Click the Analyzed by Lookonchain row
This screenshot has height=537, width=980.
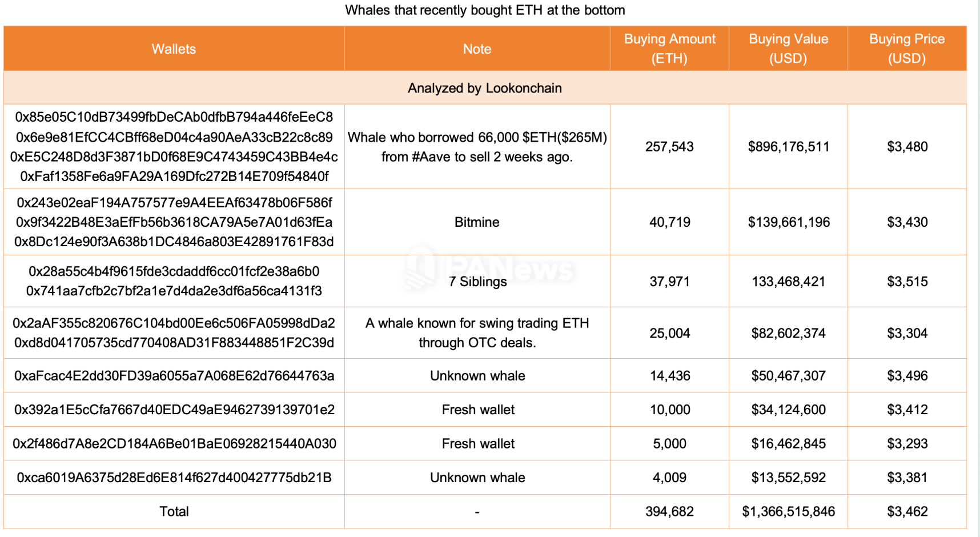pyautogui.click(x=484, y=88)
